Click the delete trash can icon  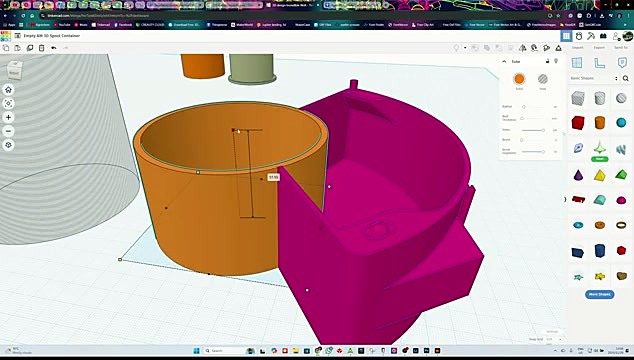(x=42, y=48)
